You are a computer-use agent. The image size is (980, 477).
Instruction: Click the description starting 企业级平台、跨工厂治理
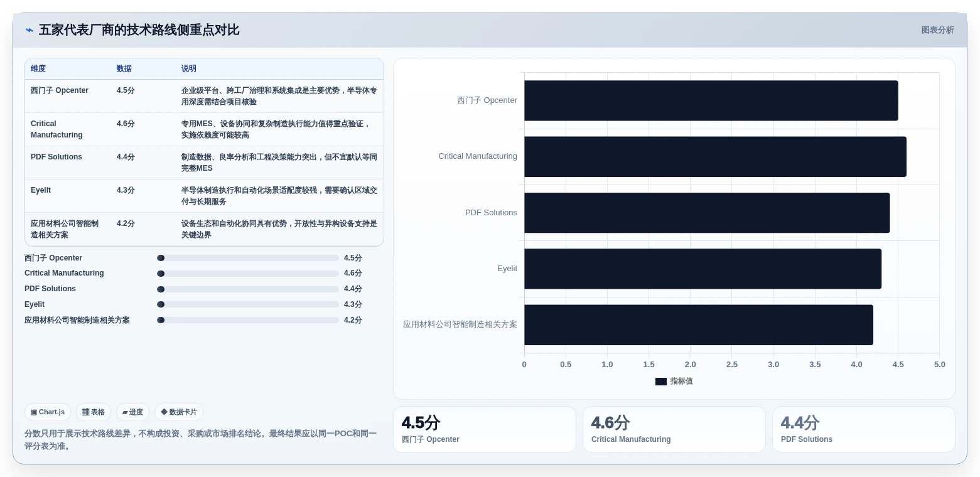tap(279, 96)
